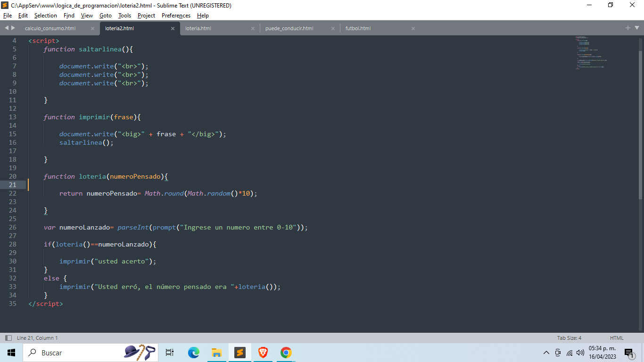Click Sublime Text taskbar icon

240,353
